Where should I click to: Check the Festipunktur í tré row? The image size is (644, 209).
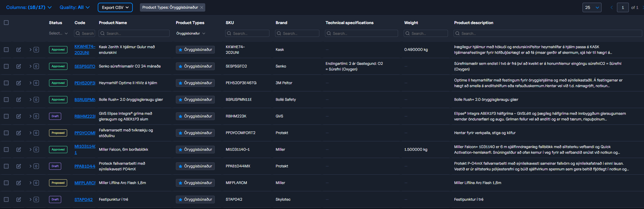[6, 199]
